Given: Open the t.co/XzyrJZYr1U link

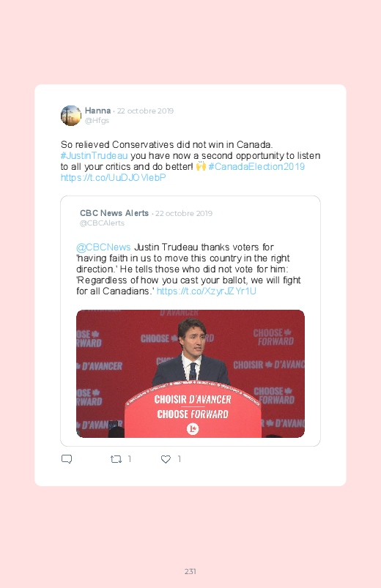Looking at the screenshot, I should pyautogui.click(x=206, y=291).
